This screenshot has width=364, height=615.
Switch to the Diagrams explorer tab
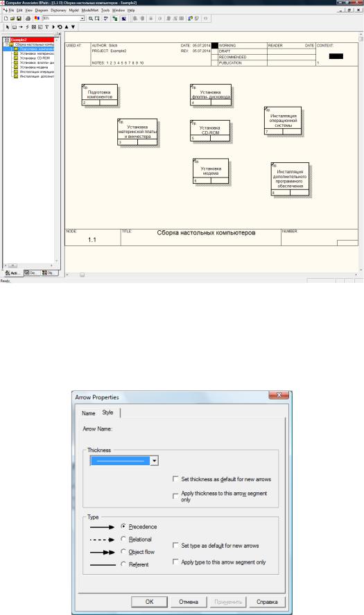(x=32, y=272)
